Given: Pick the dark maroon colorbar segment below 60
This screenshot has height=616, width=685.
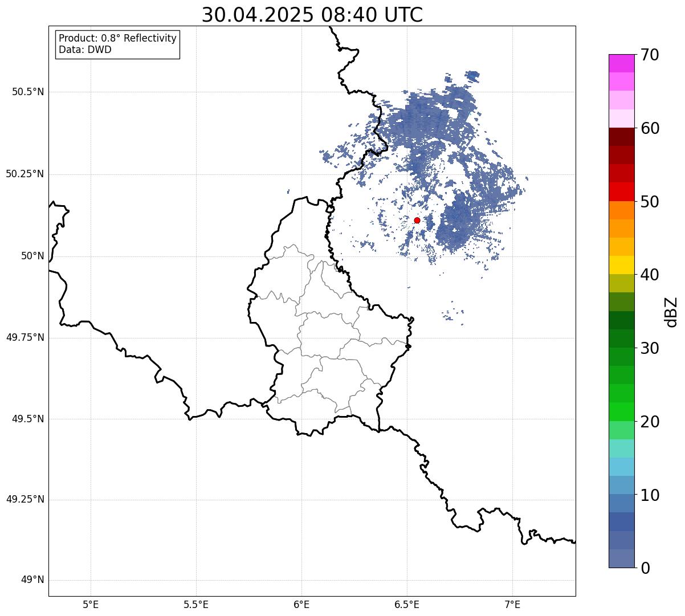Looking at the screenshot, I should [622, 137].
